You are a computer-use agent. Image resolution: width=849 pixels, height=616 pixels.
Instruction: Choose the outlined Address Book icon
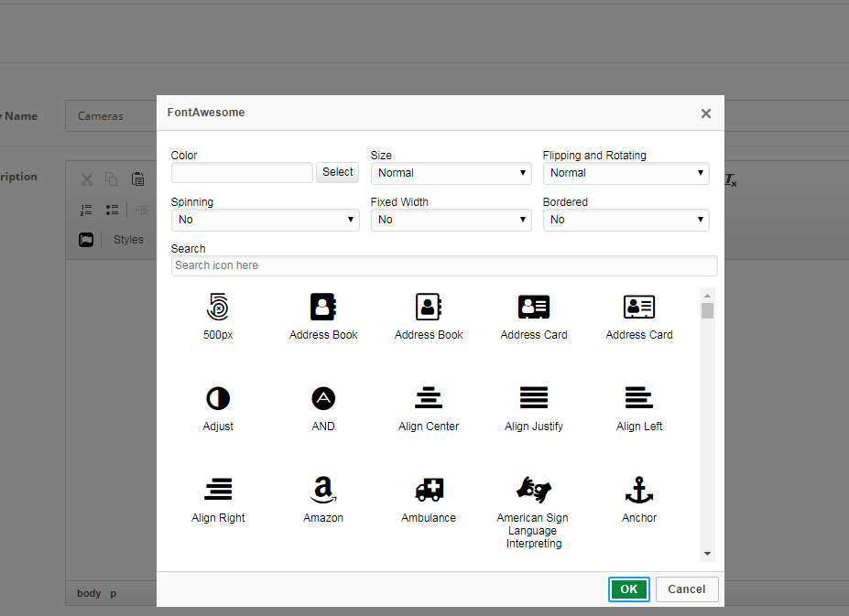click(429, 307)
